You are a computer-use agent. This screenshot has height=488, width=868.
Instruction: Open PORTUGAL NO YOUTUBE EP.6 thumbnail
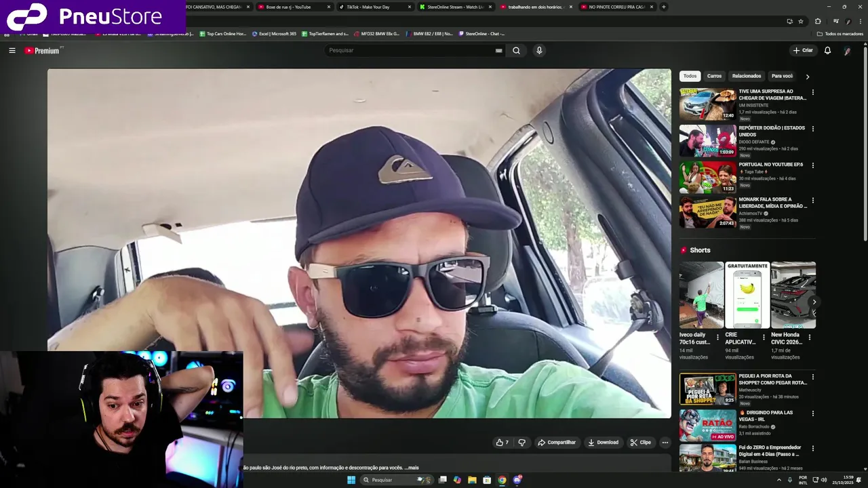point(707,177)
